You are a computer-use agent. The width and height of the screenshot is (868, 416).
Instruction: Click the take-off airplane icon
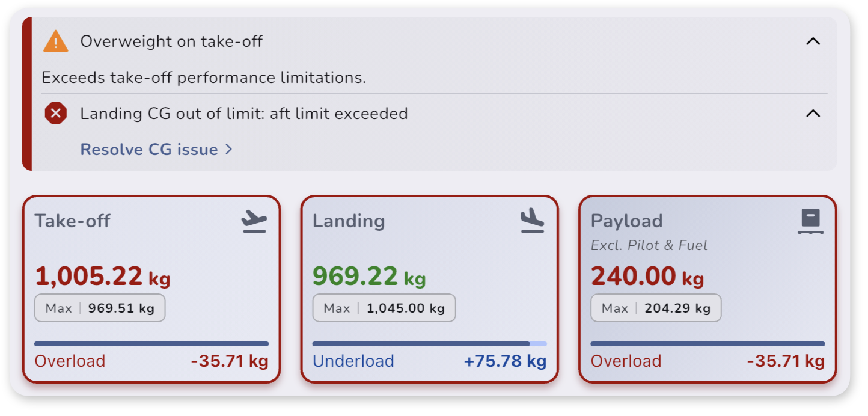pos(254,221)
